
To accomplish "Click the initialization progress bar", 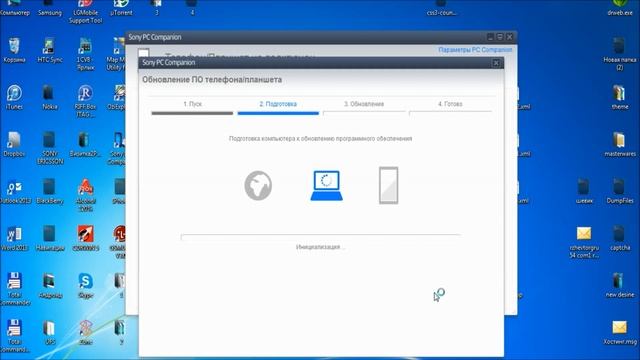I will [321, 237].
